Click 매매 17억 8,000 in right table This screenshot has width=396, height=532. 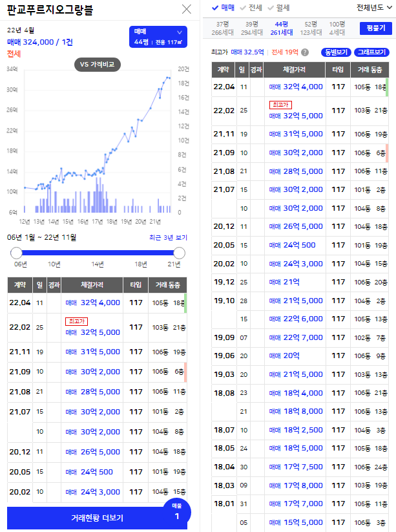[x=296, y=485]
